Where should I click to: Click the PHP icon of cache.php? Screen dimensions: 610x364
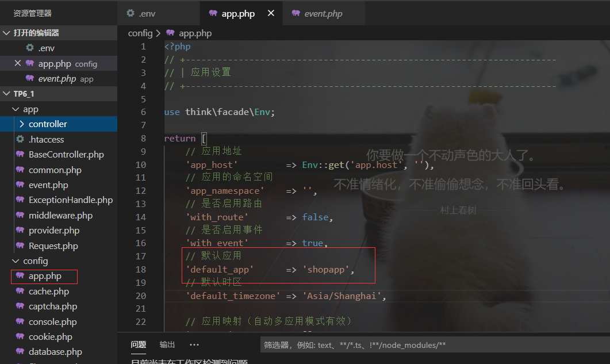click(x=20, y=291)
